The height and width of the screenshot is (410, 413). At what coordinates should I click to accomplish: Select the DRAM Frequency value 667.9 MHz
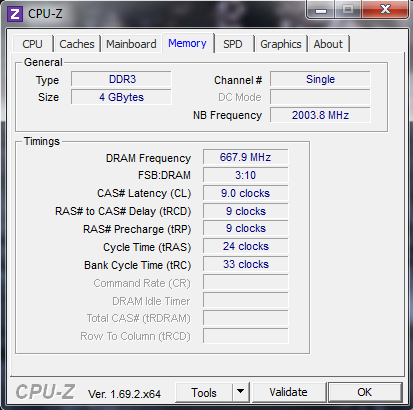[x=245, y=157]
